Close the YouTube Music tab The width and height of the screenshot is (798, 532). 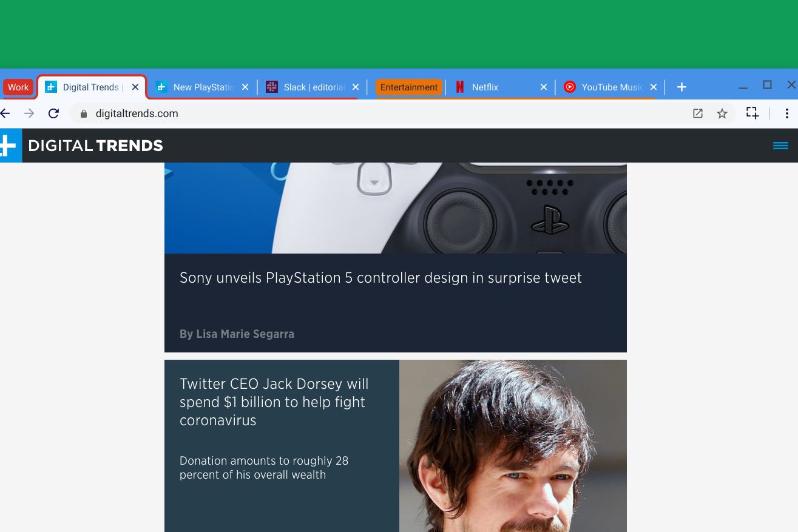coord(654,87)
